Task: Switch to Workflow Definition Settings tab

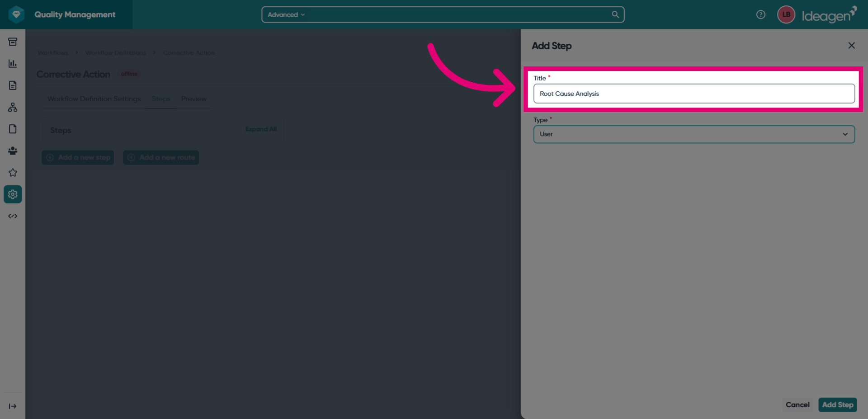Action: 94,99
